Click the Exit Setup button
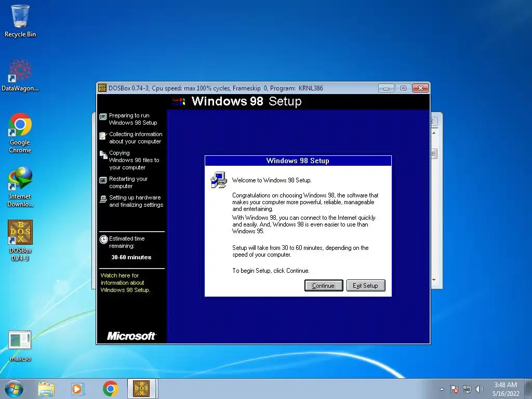Image resolution: width=532 pixels, height=399 pixels. coord(365,286)
